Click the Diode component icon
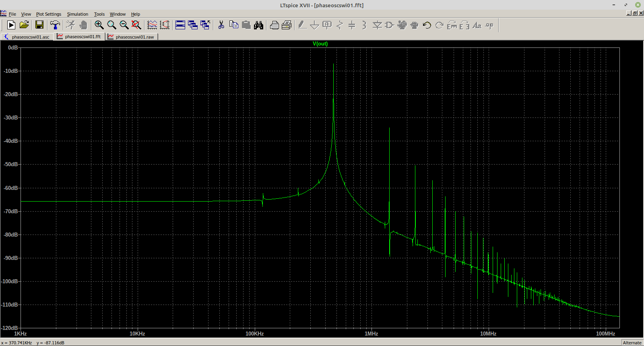Viewport: 644px width, 346px height. [x=377, y=25]
